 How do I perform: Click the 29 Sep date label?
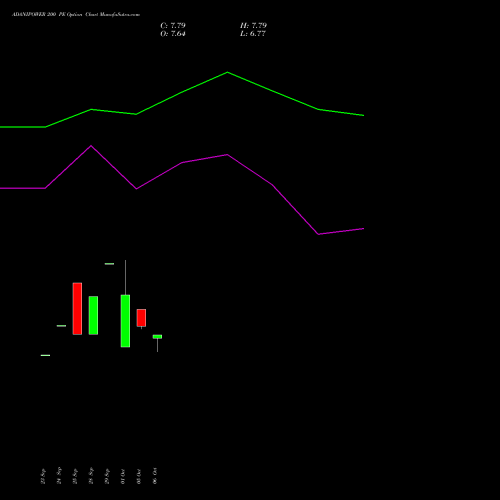107,476
